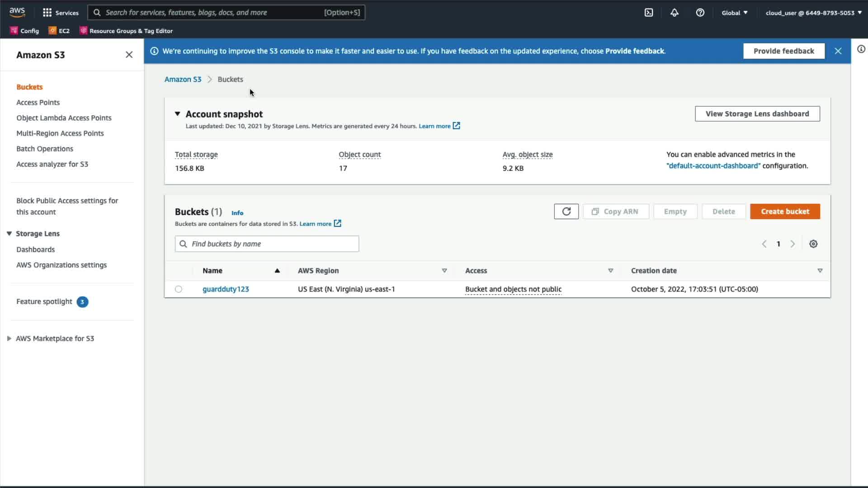868x488 pixels.
Task: Open the CloudShell terminal icon
Action: pyautogui.click(x=649, y=13)
